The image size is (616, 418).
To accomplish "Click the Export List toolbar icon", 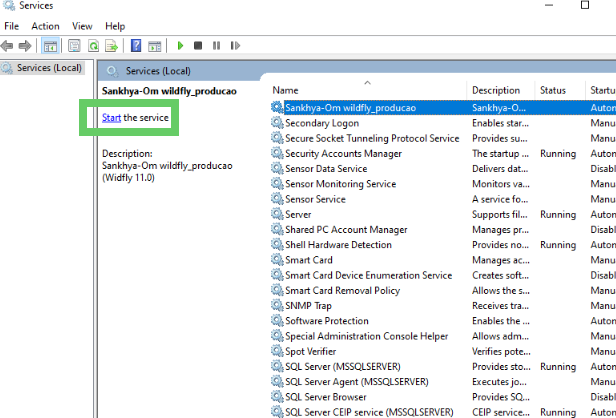I will tap(112, 46).
